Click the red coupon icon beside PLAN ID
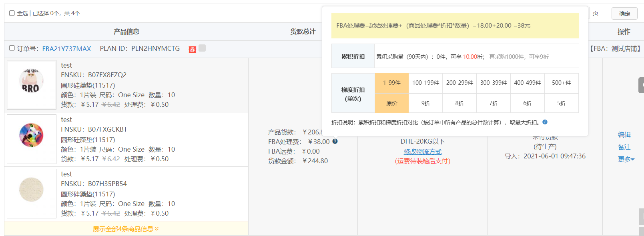 [193, 49]
